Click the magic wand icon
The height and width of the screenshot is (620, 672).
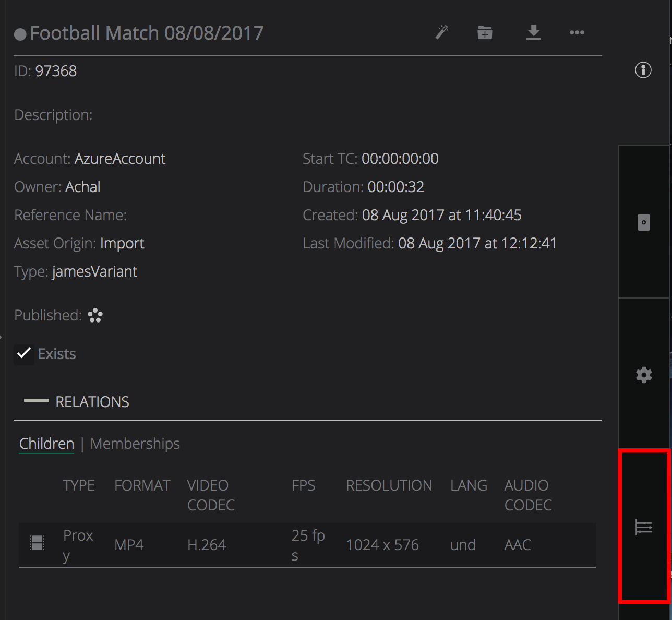click(442, 32)
